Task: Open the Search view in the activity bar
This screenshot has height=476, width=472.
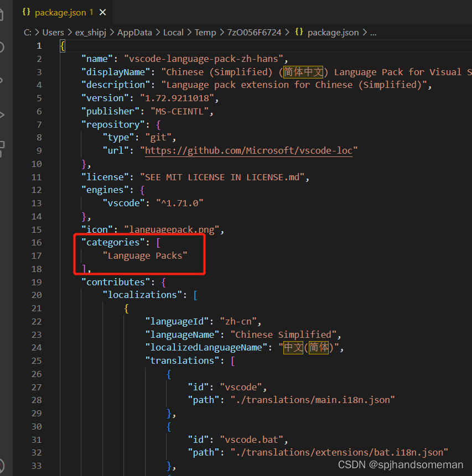Action: (x=3, y=47)
